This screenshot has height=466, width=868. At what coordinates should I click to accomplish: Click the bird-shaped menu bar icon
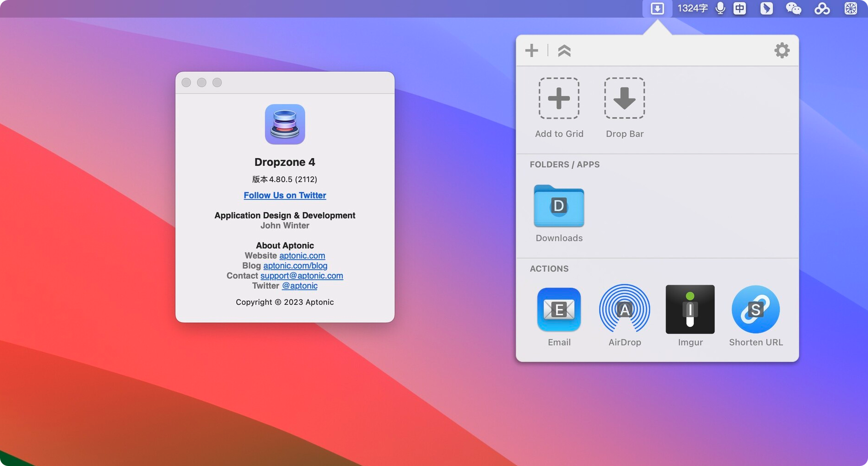[x=766, y=8]
